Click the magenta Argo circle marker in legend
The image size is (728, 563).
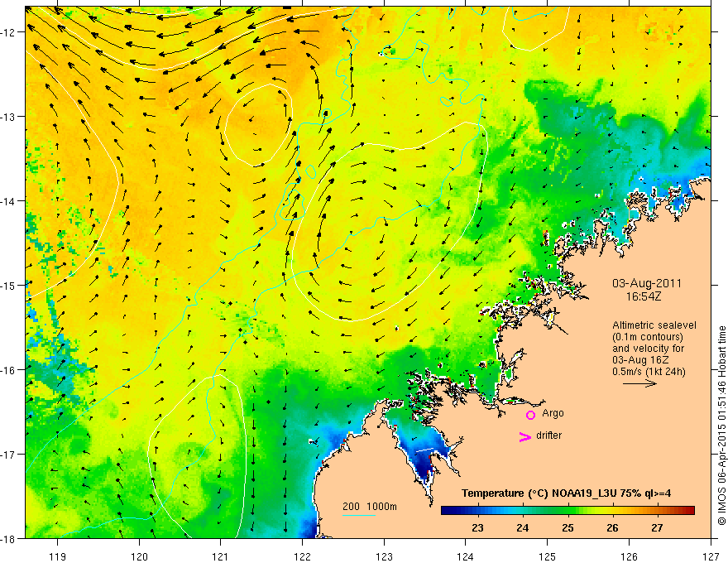(530, 415)
